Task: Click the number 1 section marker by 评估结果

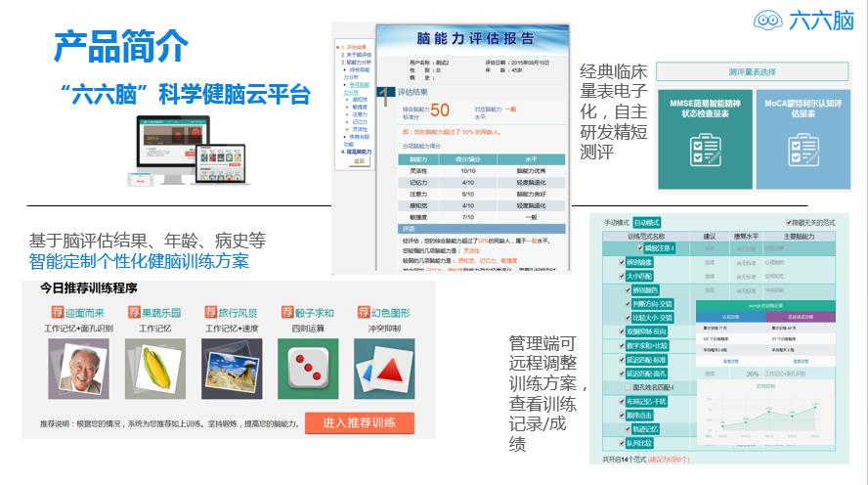Action: 385,97
